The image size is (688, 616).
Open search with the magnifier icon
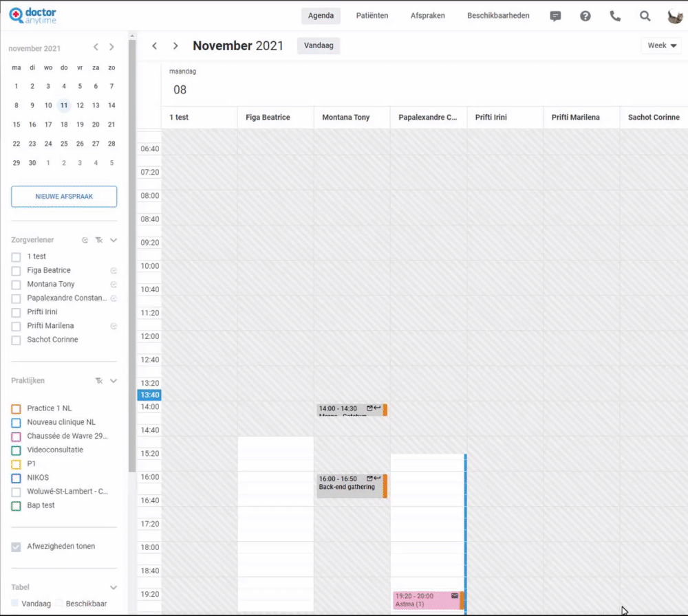pos(645,16)
